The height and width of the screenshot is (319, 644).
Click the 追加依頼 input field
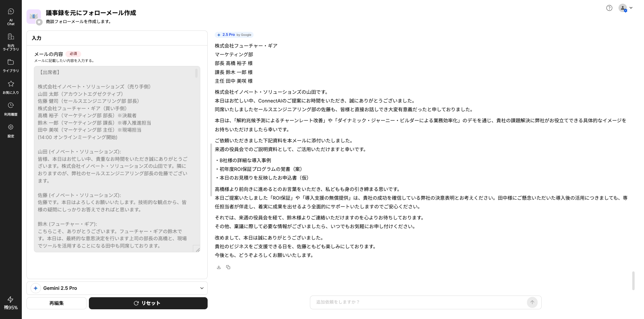pos(419,302)
